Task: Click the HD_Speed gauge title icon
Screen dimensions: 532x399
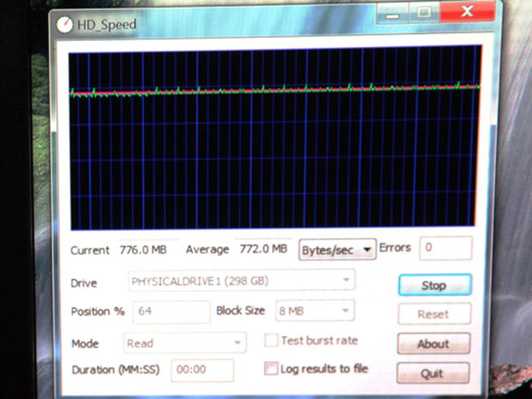Action: click(x=65, y=25)
